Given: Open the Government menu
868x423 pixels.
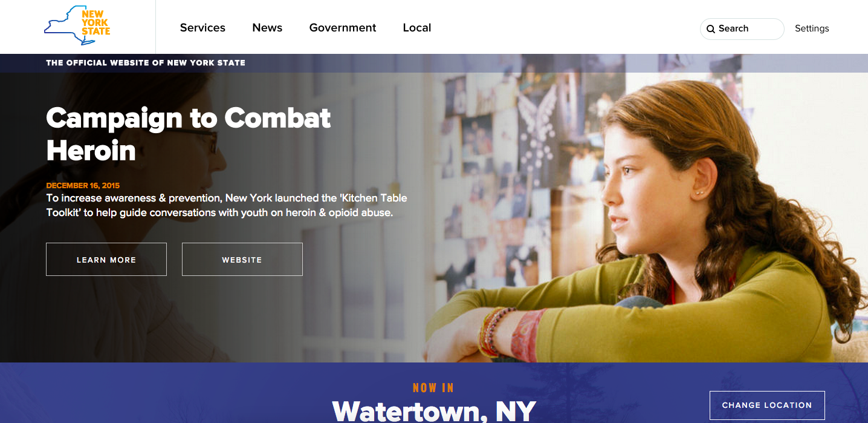Looking at the screenshot, I should tap(343, 28).
